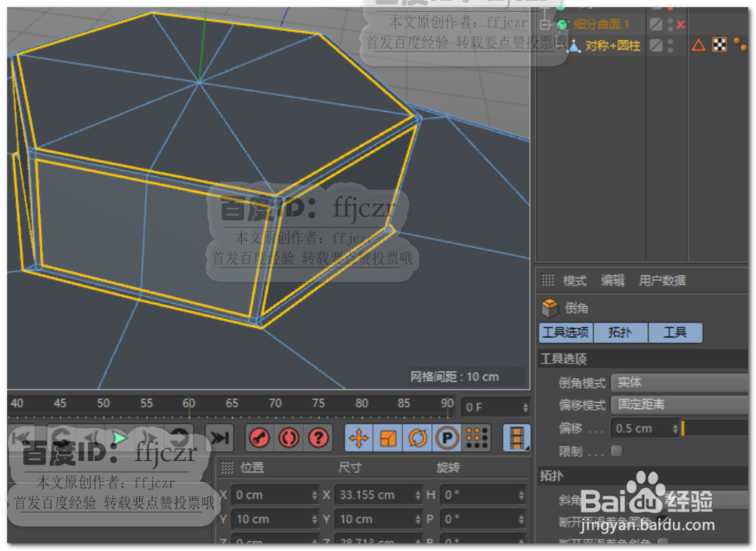
Task: Select the 工具 tab
Action: point(675,333)
